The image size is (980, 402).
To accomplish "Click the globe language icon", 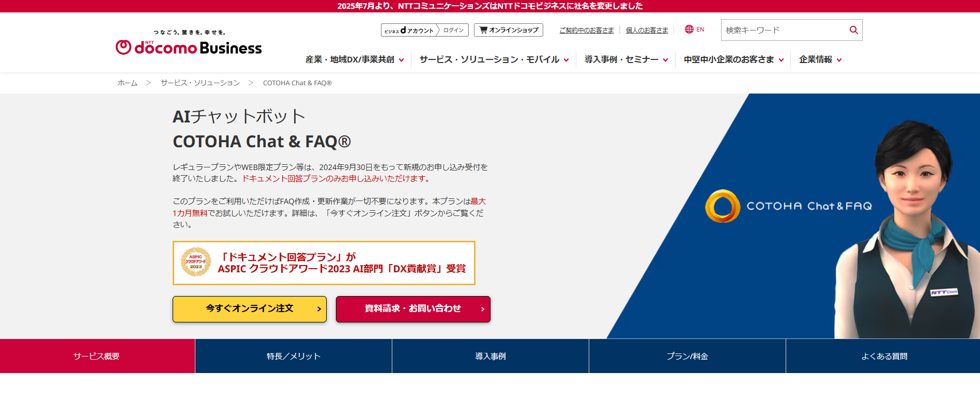I will point(689,29).
